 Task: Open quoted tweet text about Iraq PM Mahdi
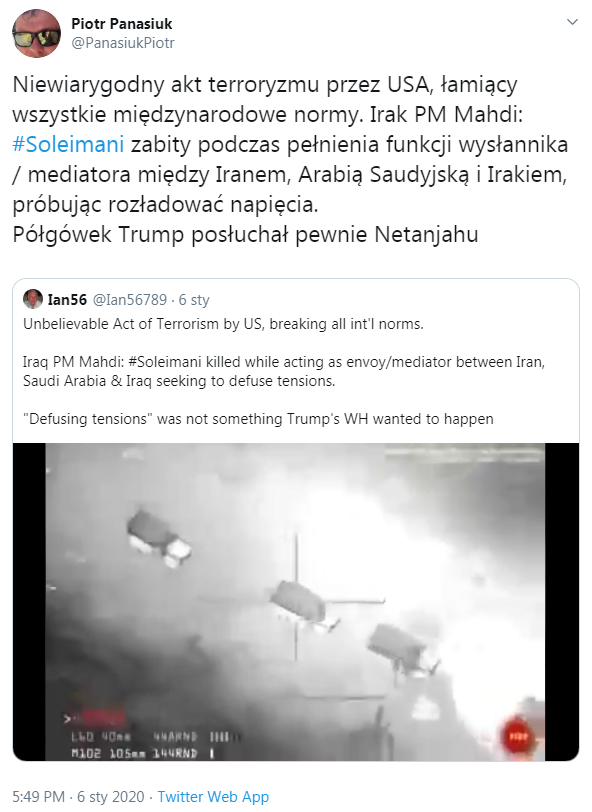tap(284, 371)
